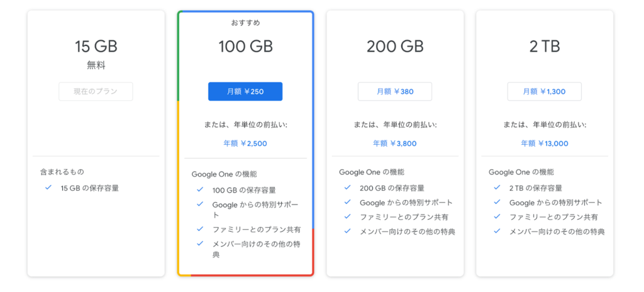This screenshot has height=292, width=644.
Task: Select the 100 GB plan heading
Action: (x=246, y=47)
